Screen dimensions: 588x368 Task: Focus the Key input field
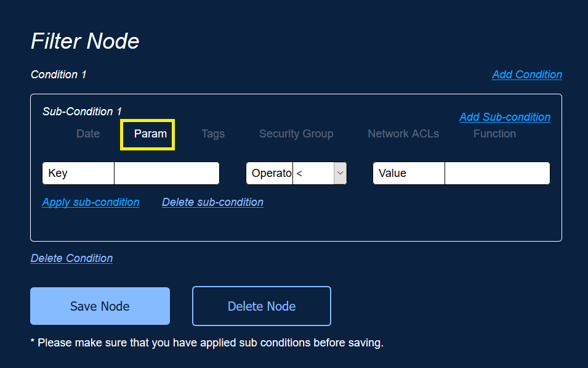[x=166, y=173]
